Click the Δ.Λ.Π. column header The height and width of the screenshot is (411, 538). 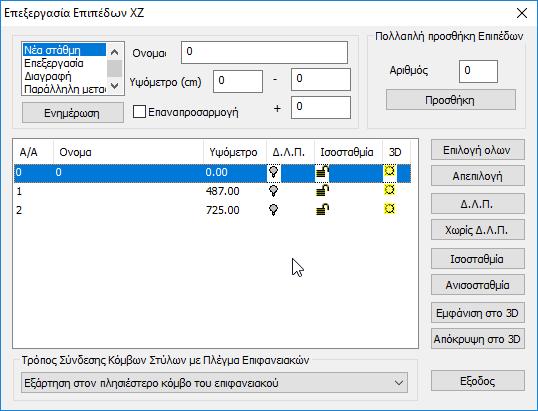[x=290, y=152]
